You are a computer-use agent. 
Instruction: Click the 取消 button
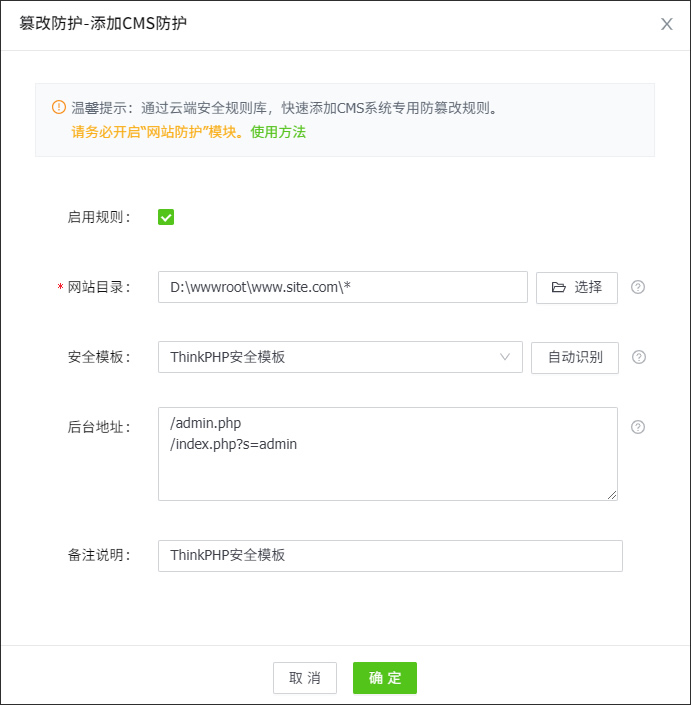(x=305, y=678)
